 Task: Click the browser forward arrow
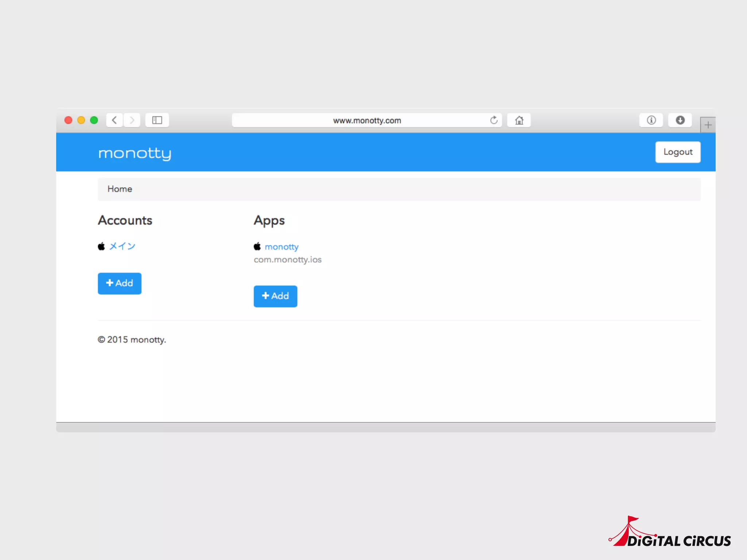[132, 120]
